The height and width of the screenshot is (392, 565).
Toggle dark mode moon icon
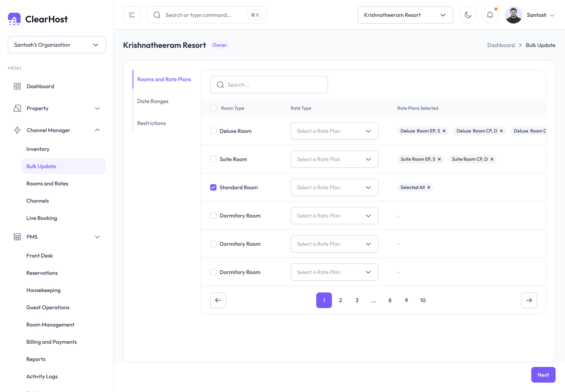tap(468, 15)
